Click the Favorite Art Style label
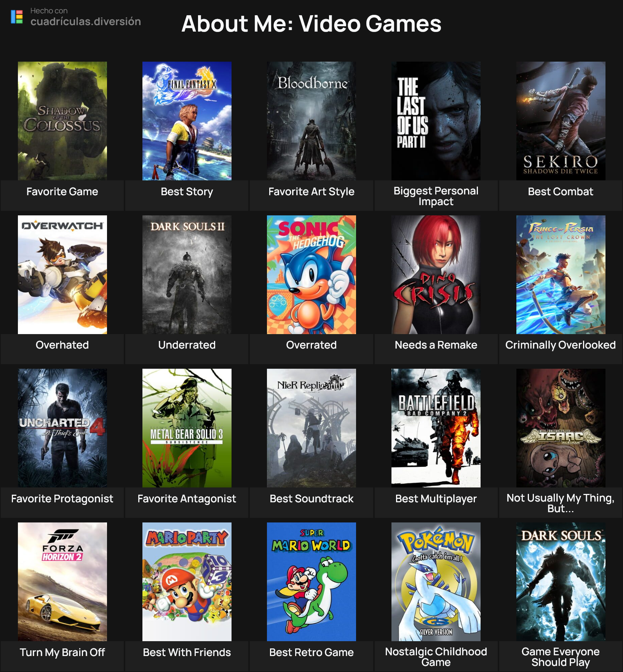 pos(311,192)
